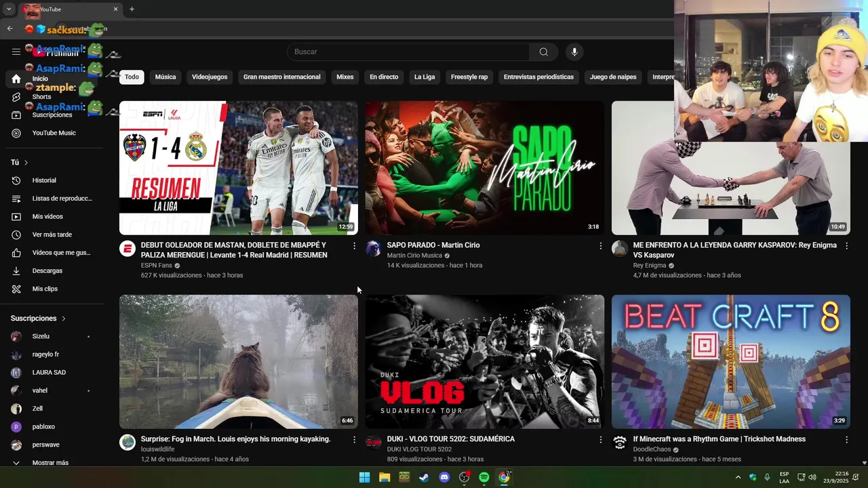868x488 pixels.
Task: Open a new browser tab
Action: pos(132,9)
